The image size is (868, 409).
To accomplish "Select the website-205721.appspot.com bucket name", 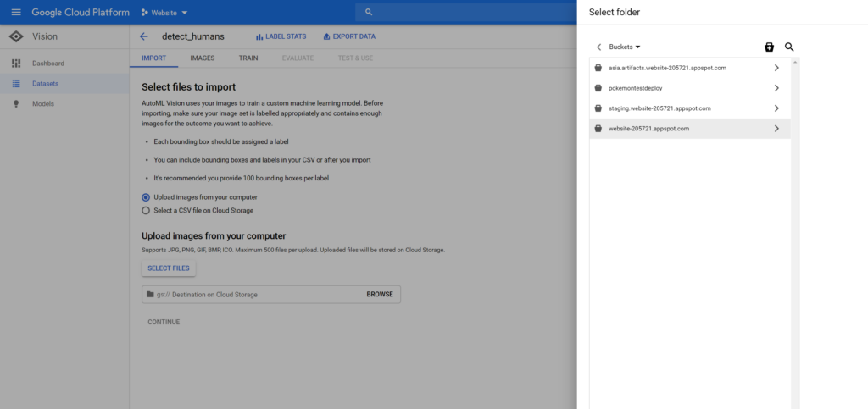I will click(x=648, y=128).
